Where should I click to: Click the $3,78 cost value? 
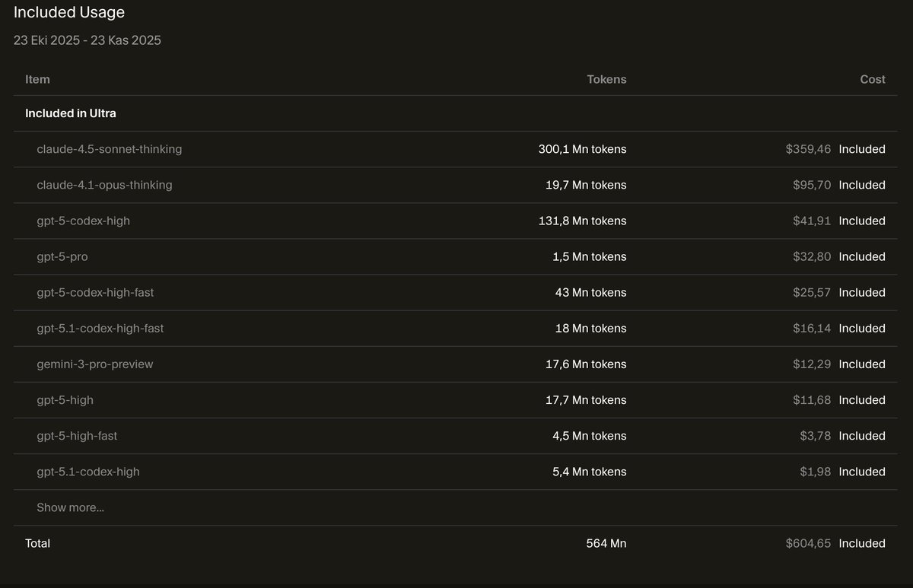pyautogui.click(x=816, y=435)
